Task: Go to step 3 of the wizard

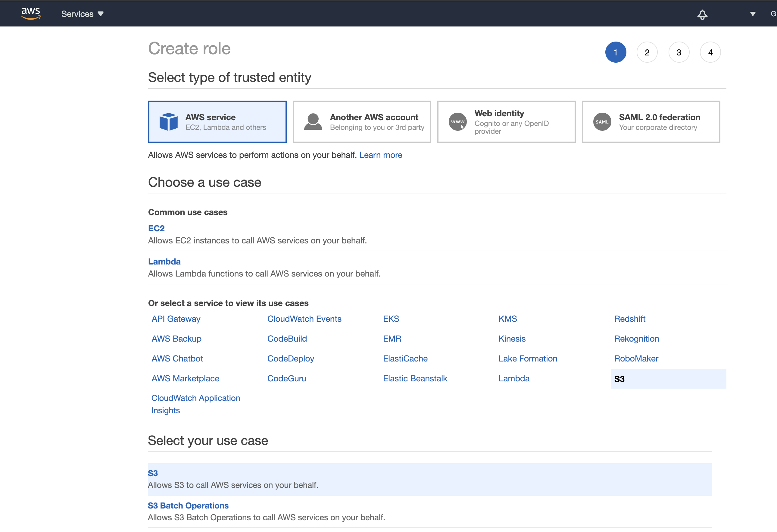Action: click(x=679, y=52)
